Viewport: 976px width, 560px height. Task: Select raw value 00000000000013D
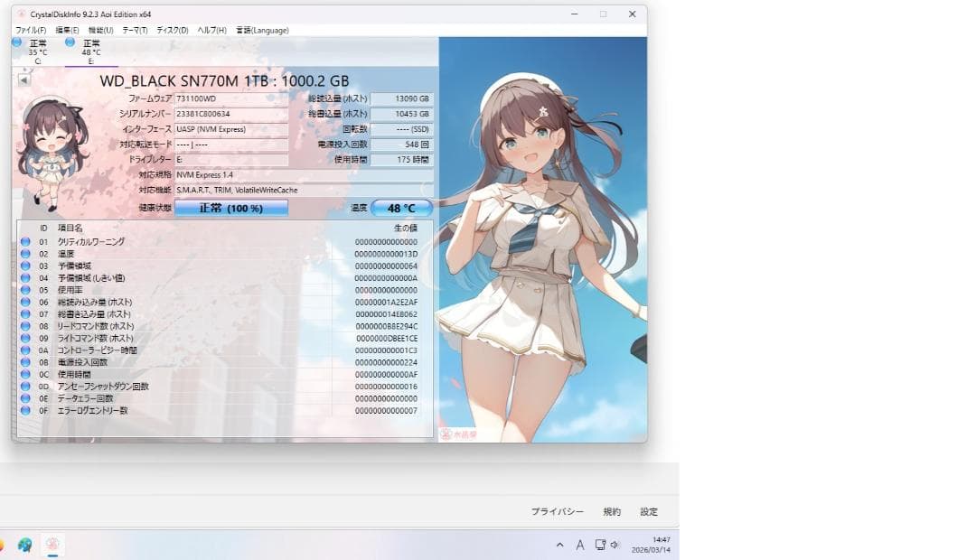(x=386, y=254)
